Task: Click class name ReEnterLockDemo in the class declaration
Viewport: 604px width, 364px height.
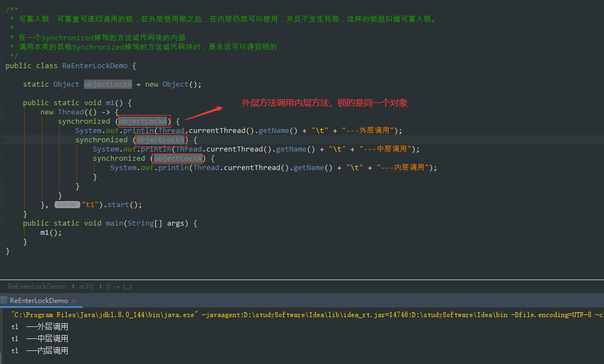Action: click(95, 66)
